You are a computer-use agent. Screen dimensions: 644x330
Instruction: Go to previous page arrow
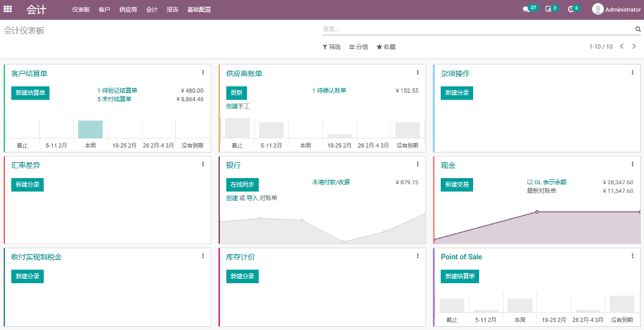pos(622,46)
